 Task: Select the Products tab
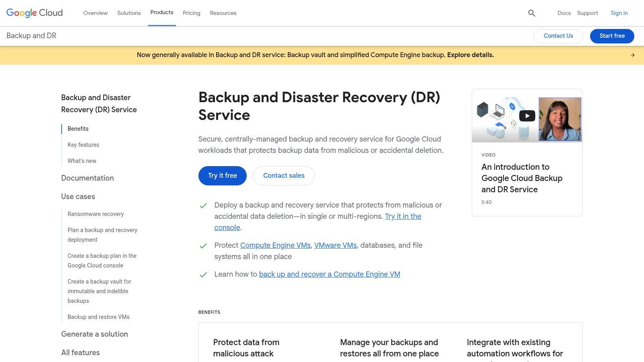click(162, 12)
